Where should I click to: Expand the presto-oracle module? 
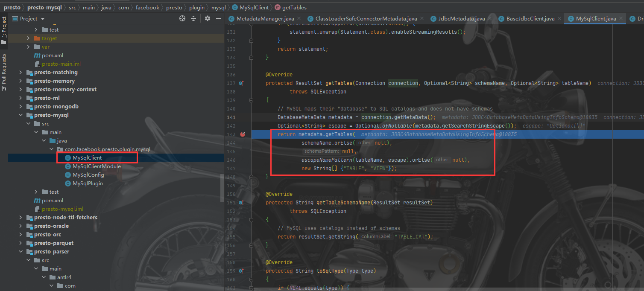pos(20,226)
